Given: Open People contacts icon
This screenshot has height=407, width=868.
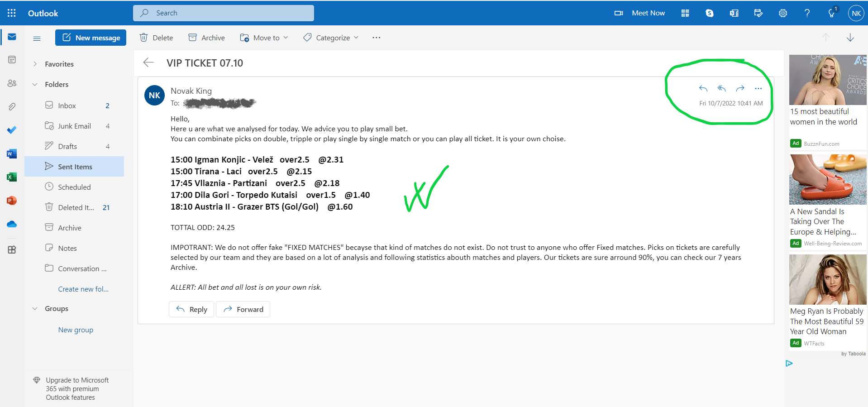Looking at the screenshot, I should tap(12, 83).
